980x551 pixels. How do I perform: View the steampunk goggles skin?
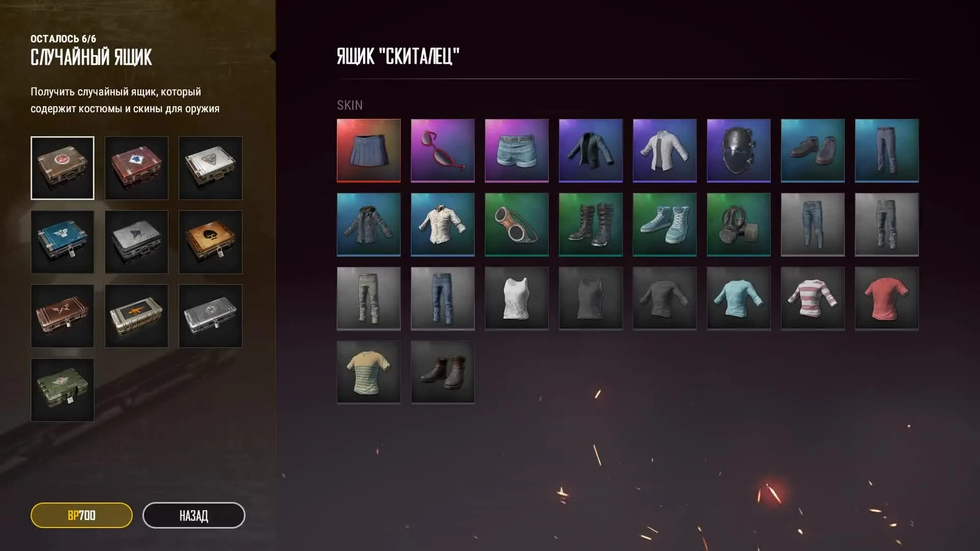[x=517, y=224]
